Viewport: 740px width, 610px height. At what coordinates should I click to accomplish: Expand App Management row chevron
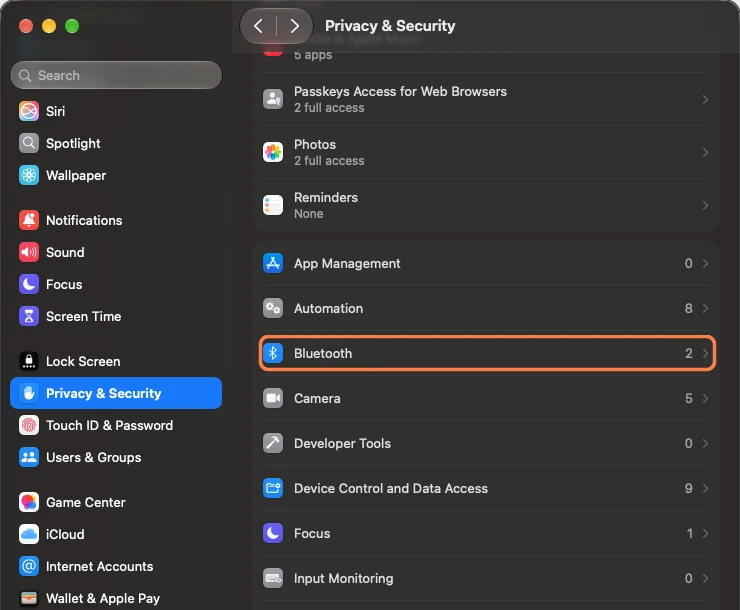705,263
